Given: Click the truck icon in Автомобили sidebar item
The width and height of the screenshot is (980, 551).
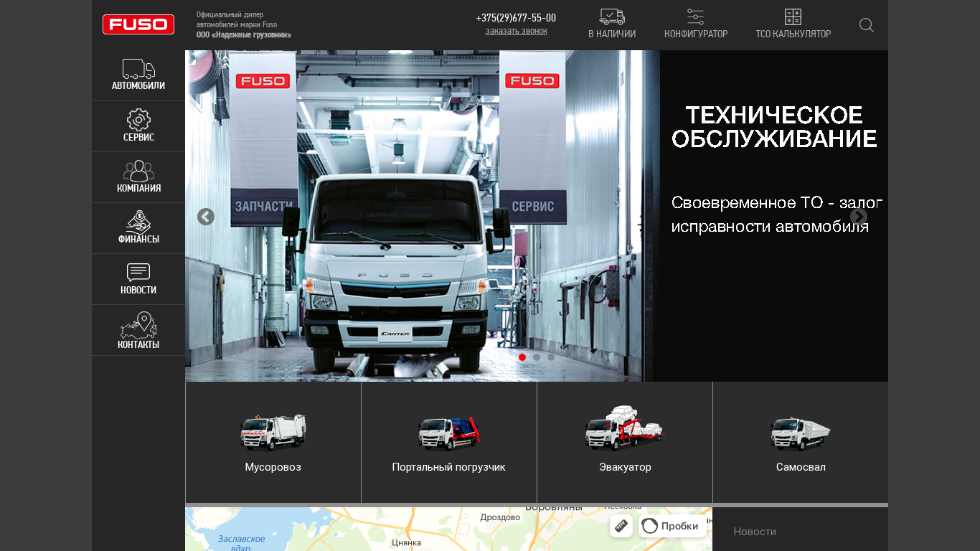Looking at the screenshot, I should click(138, 69).
